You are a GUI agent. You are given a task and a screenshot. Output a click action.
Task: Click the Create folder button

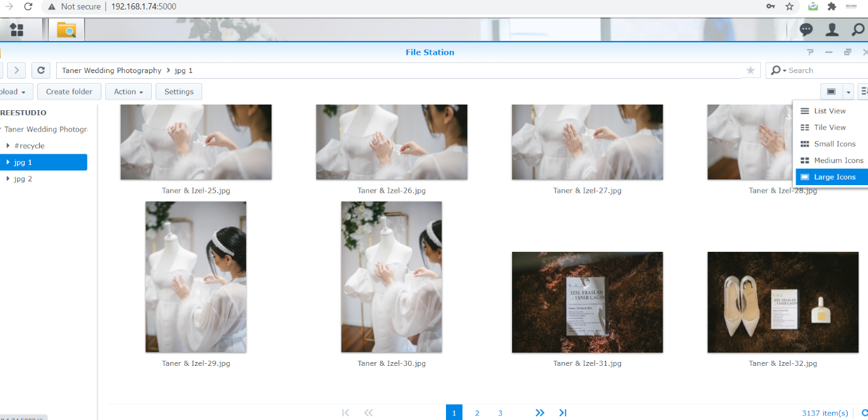point(69,91)
